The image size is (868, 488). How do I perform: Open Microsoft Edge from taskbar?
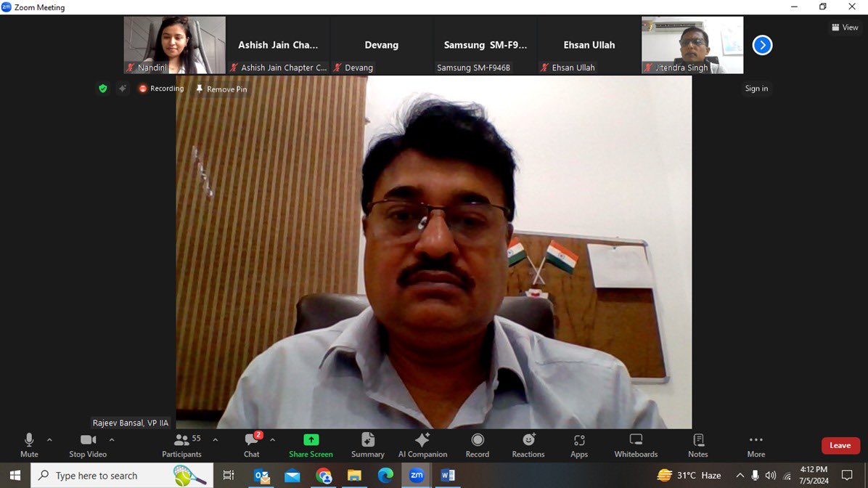pyautogui.click(x=385, y=475)
